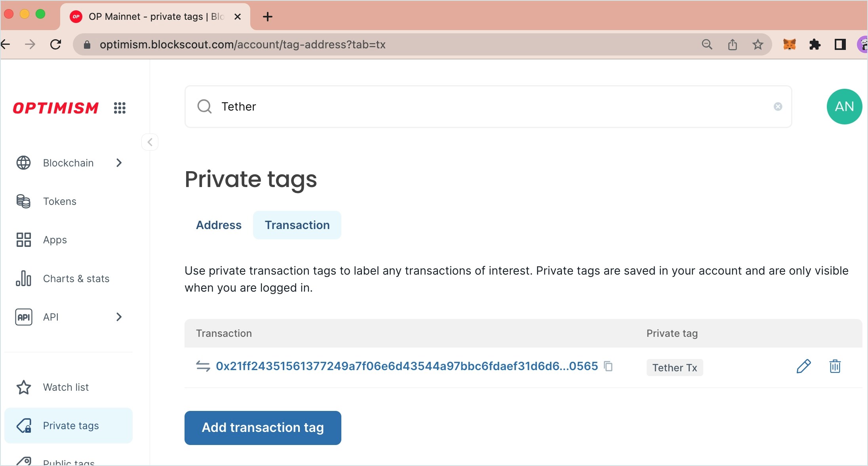Expand the API sidebar submenu
This screenshot has width=868, height=466.
pos(119,317)
